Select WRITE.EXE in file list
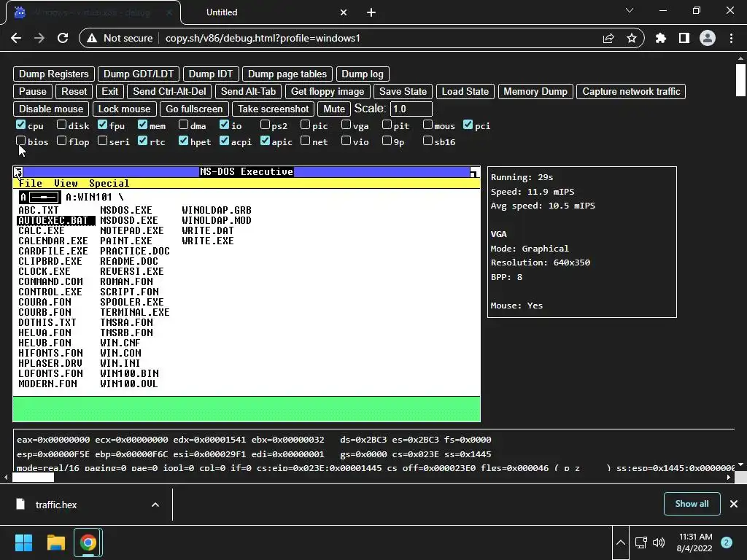This screenshot has height=560, width=747. tap(208, 241)
